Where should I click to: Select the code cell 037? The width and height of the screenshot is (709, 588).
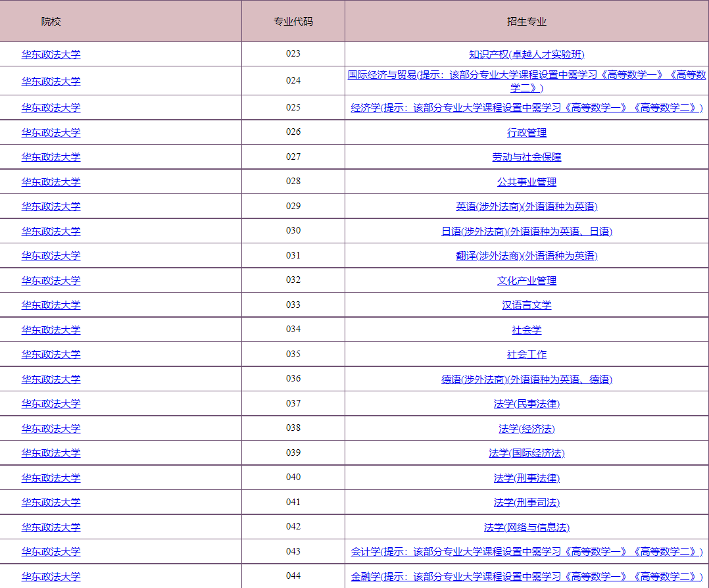tap(293, 403)
